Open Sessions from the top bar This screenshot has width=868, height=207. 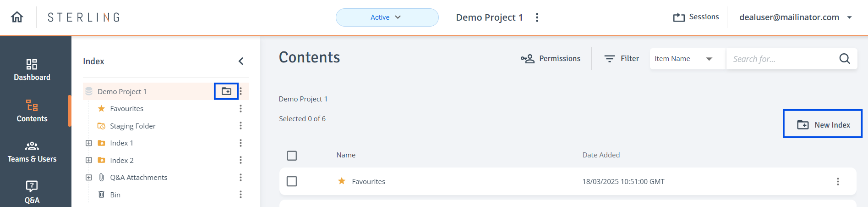click(x=696, y=17)
